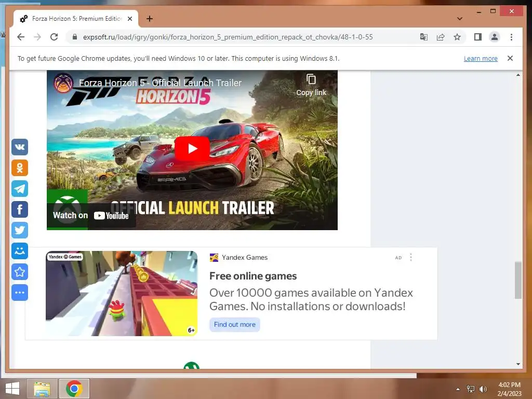Open Watch on YouTube link
The image size is (532, 399).
[x=91, y=216]
